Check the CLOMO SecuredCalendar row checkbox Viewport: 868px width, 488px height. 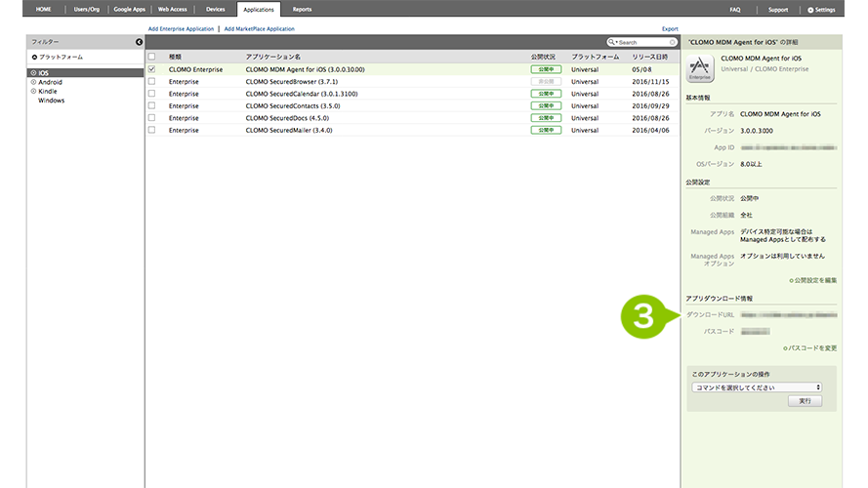151,94
